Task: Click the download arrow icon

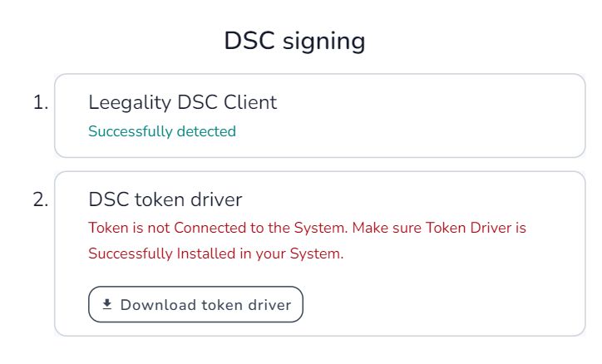Action: point(107,304)
